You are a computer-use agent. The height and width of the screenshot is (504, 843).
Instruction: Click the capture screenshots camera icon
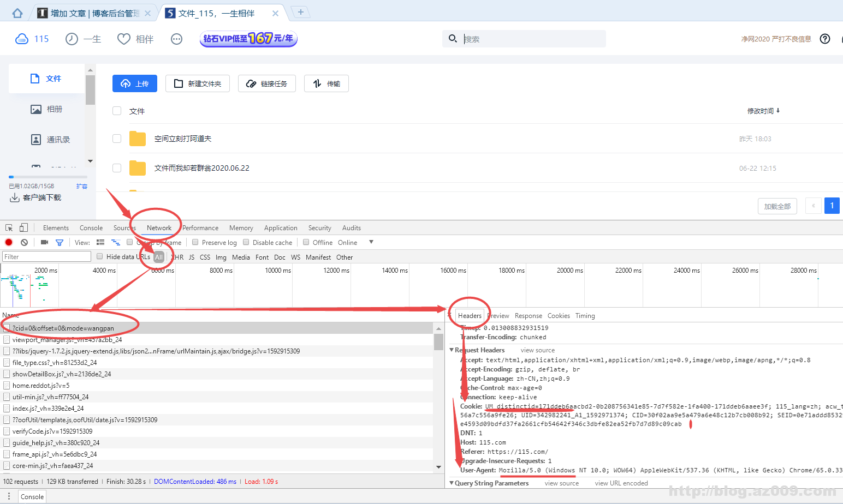coord(45,242)
